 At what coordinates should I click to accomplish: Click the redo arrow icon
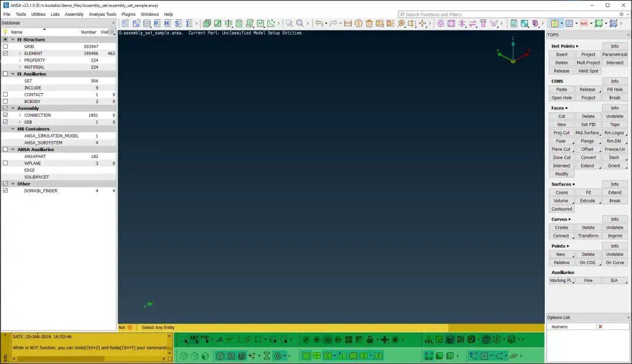tap(333, 23)
